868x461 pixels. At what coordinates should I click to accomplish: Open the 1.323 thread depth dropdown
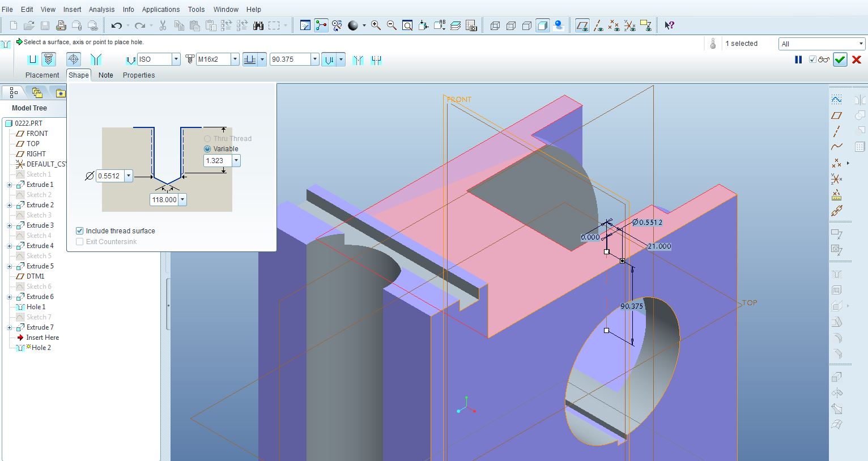(236, 161)
